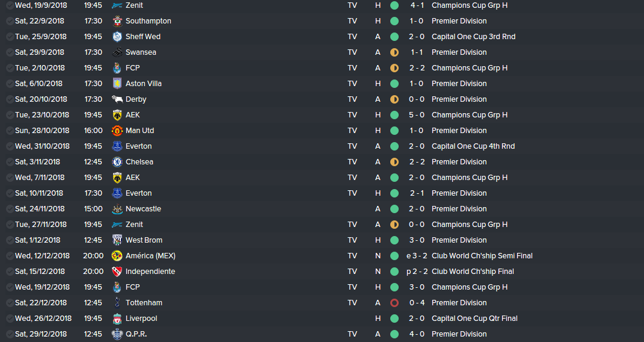Open the p 2 - 2 Independiente result
The width and height of the screenshot is (644, 342).
point(417,272)
